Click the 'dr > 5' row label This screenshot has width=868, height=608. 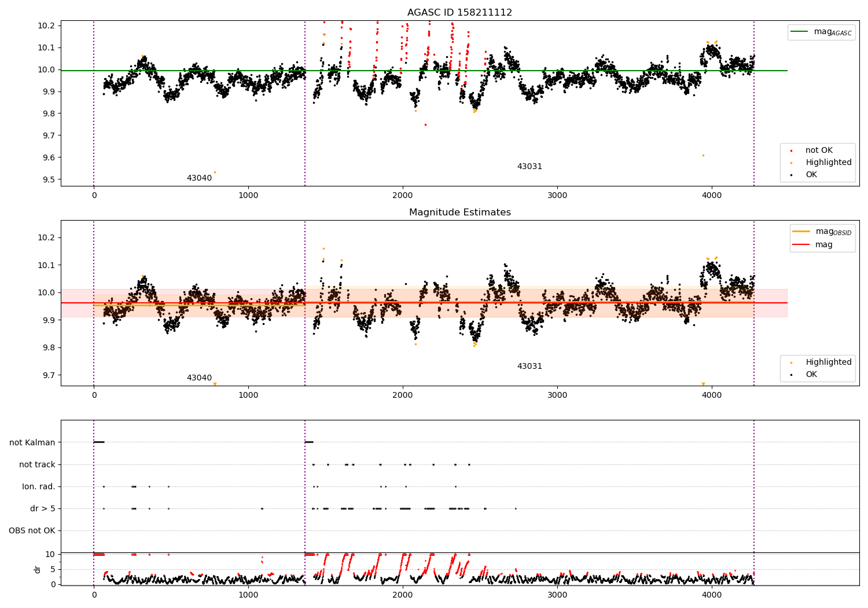click(x=43, y=508)
